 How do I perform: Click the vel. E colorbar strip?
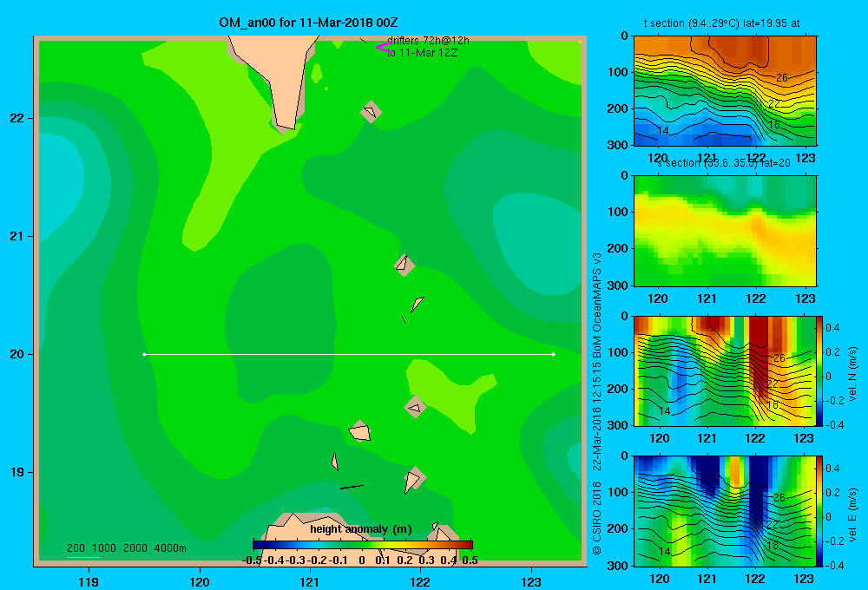click(x=819, y=511)
